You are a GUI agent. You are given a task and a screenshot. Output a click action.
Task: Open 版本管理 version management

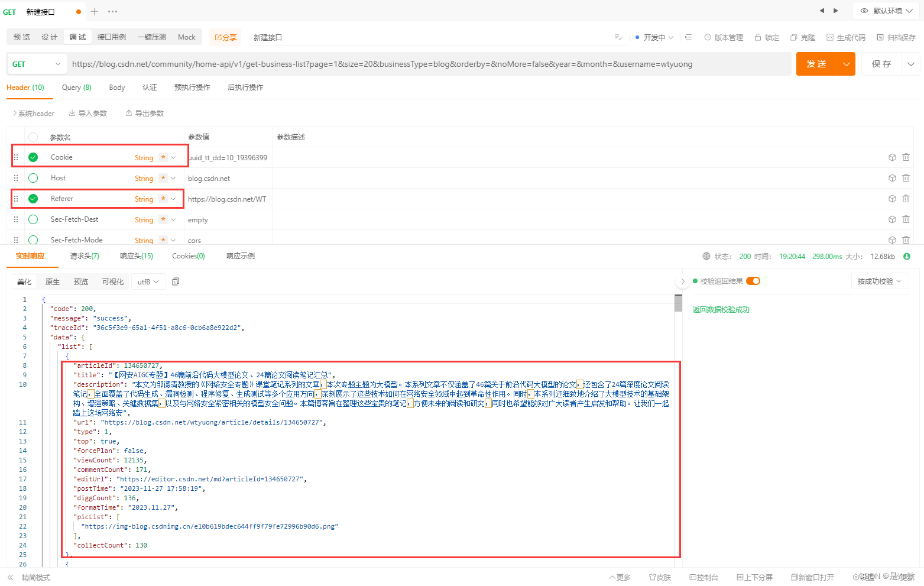click(724, 37)
